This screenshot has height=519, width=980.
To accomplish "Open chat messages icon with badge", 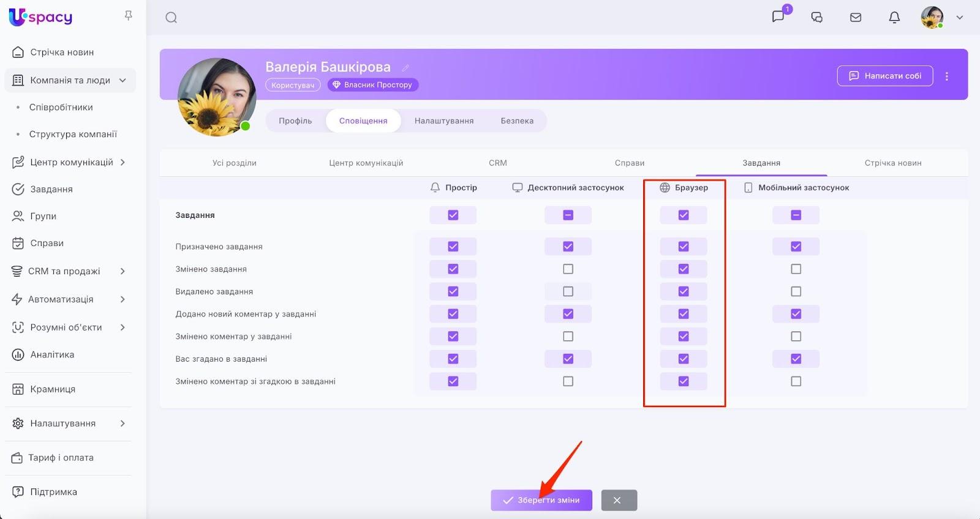I will [x=778, y=17].
